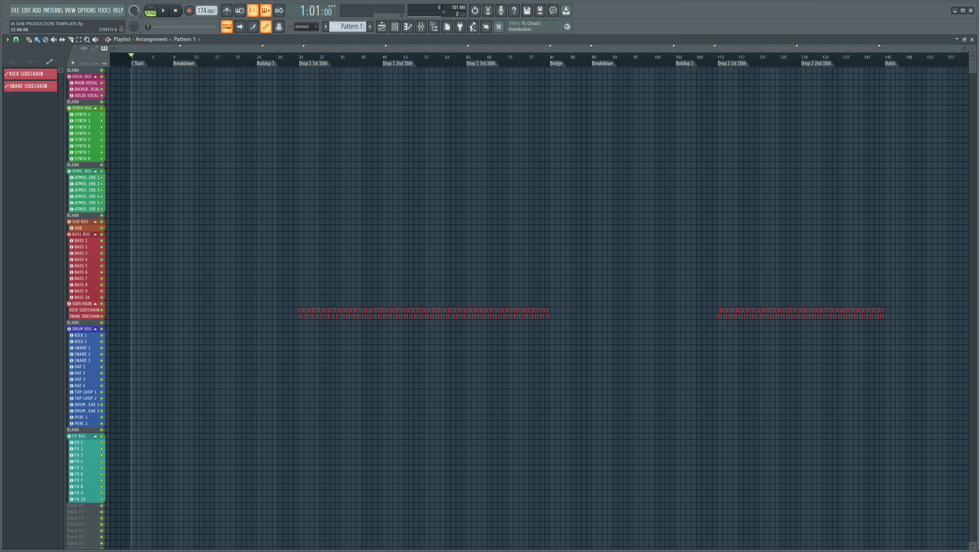Screen dimensions: 980x552
Task: Select the Paint brush tool
Action: [37, 39]
